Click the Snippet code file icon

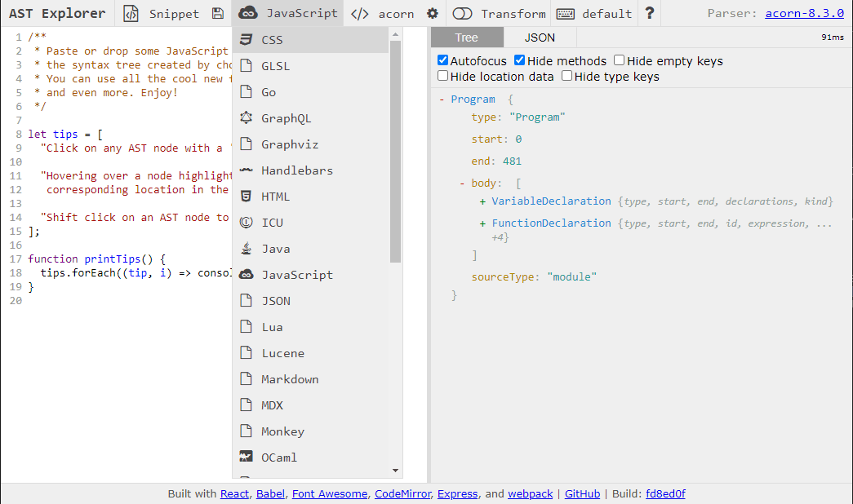click(131, 14)
